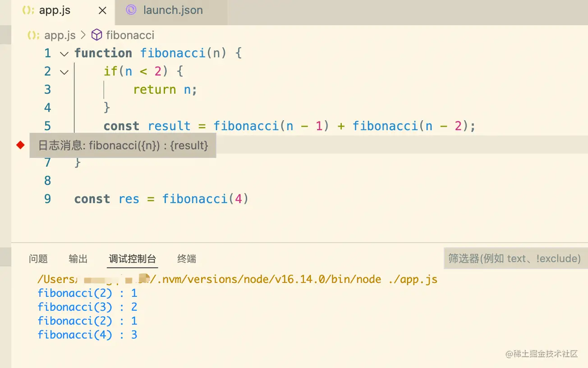Open the 输出 (Output) panel tab

(78, 259)
